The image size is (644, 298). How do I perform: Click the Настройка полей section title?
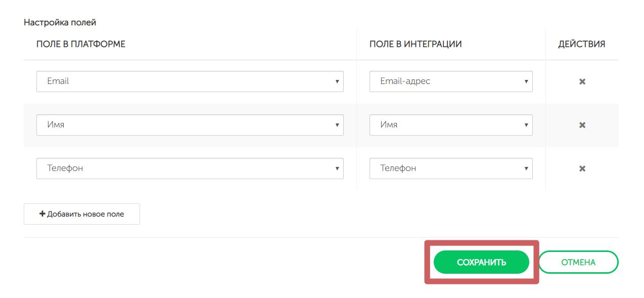(x=60, y=22)
